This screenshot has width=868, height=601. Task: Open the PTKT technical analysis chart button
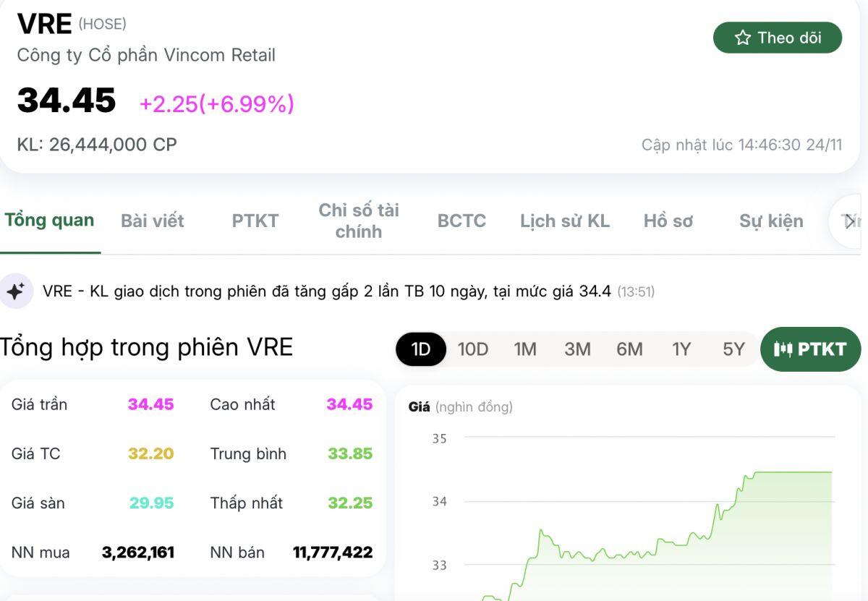810,349
